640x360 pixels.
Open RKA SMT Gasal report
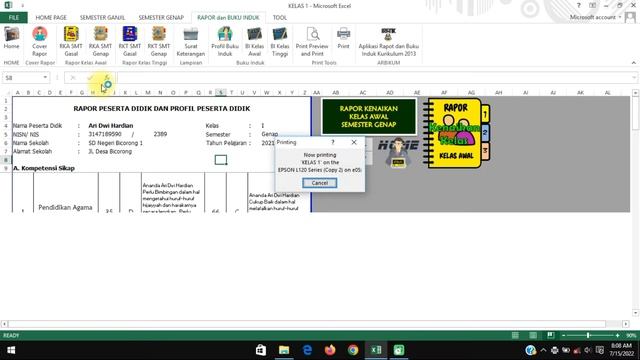pyautogui.click(x=71, y=42)
